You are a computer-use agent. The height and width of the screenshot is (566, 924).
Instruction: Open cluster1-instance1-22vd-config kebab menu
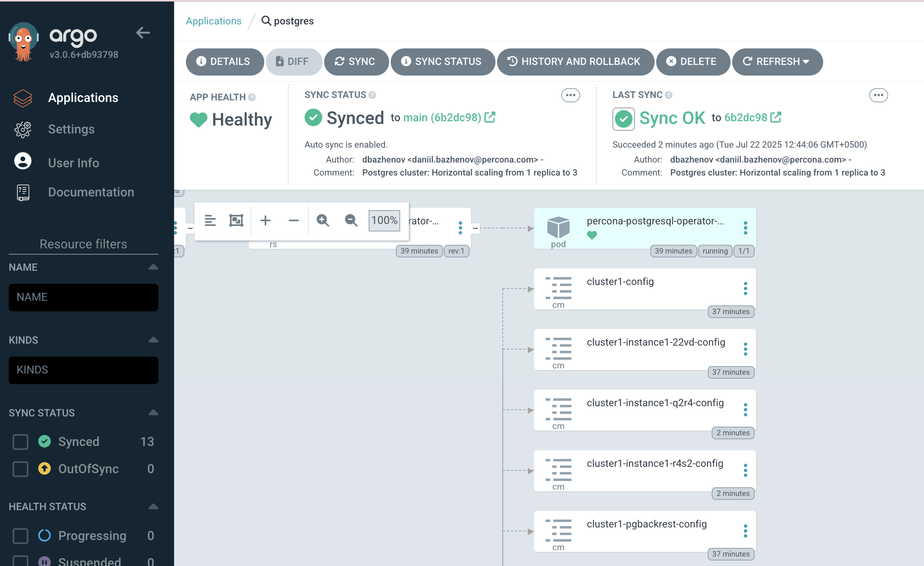745,349
